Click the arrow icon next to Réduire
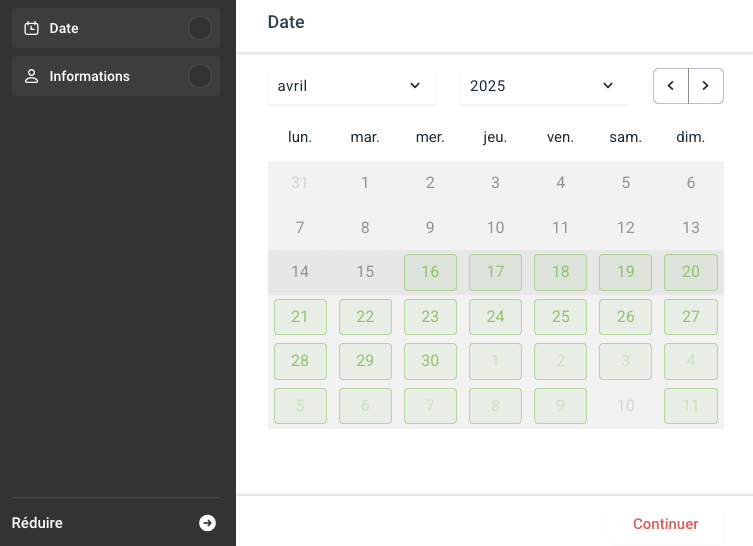753x546 pixels. (207, 523)
